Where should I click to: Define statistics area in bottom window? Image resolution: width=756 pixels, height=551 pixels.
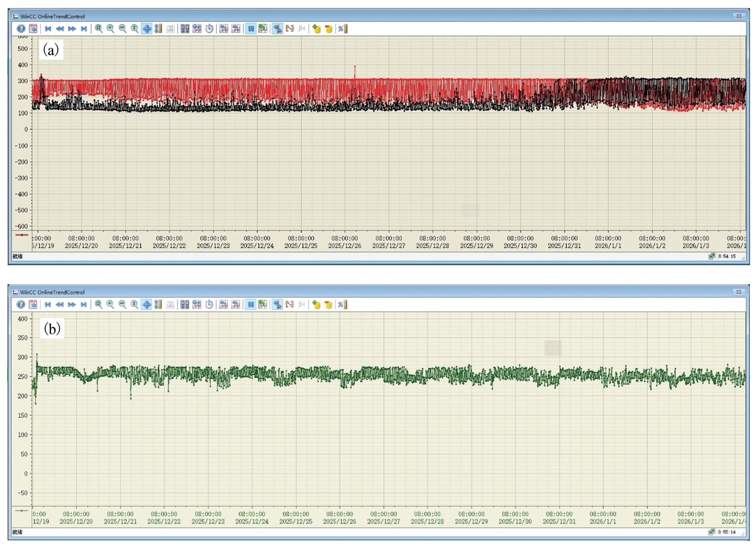pyautogui.click(x=289, y=304)
